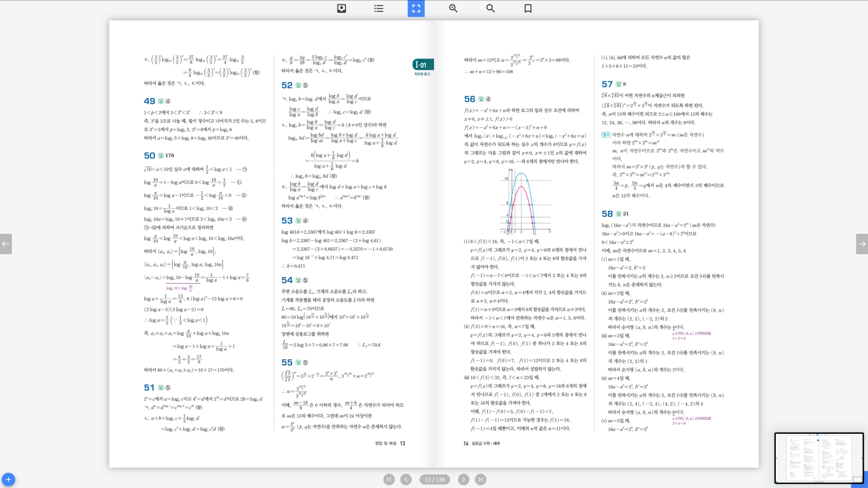The height and width of the screenshot is (488, 868).
Task: Click the I-01 chapter tab marker
Action: (x=423, y=65)
